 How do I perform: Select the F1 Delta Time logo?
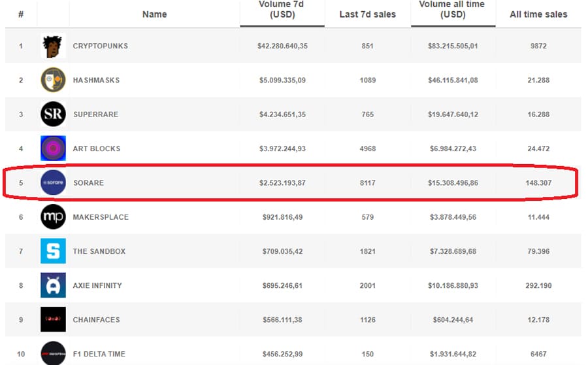53,353
